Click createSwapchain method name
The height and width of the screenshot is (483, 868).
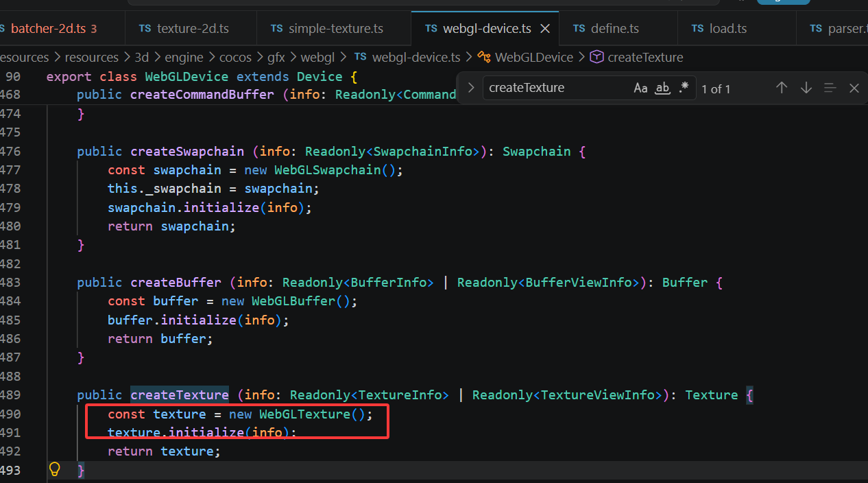click(187, 152)
